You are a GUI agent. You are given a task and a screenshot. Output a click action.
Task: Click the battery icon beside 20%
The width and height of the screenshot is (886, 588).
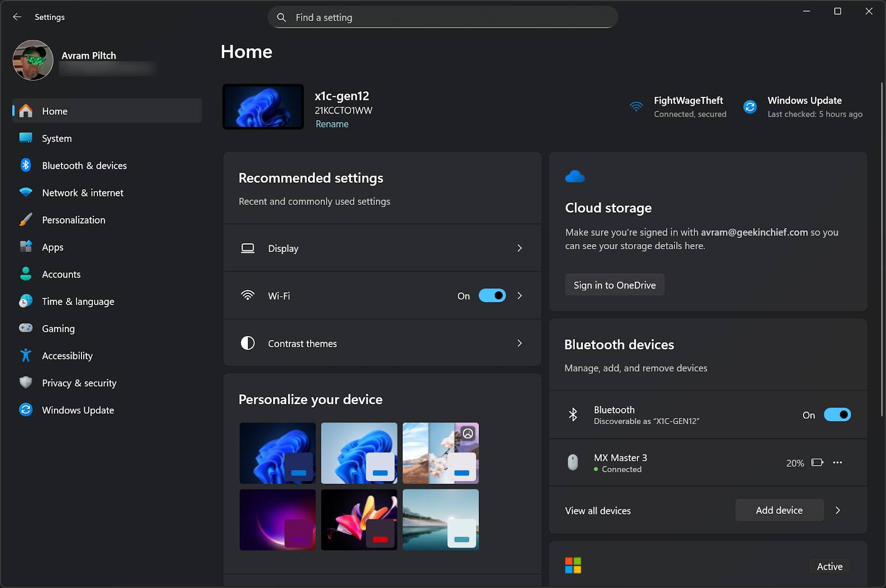tap(817, 462)
